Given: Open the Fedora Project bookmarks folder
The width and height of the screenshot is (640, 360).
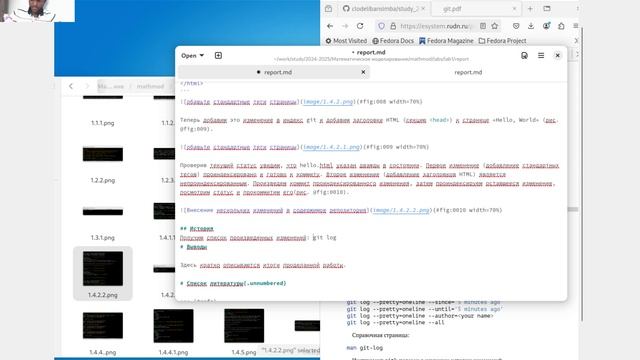Looking at the screenshot, I should click(x=502, y=41).
